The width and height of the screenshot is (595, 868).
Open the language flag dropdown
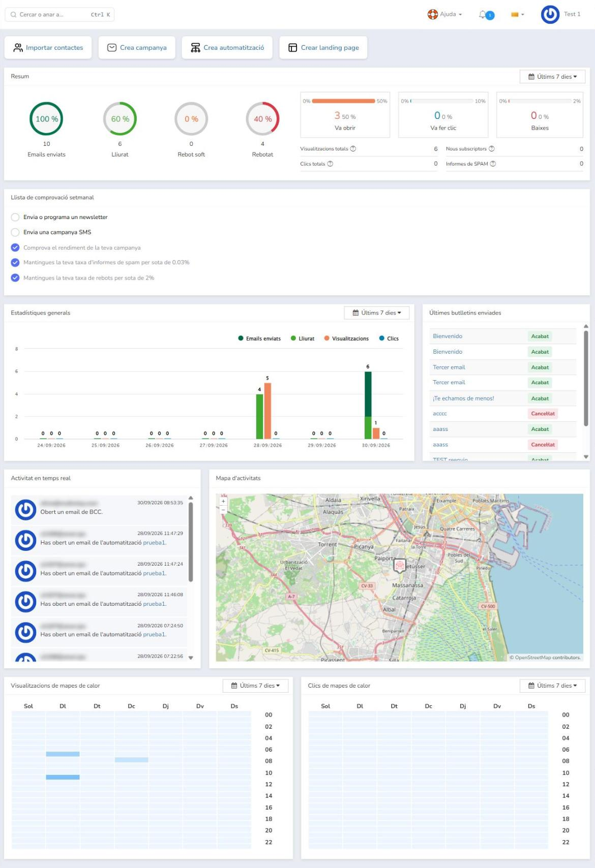click(518, 15)
